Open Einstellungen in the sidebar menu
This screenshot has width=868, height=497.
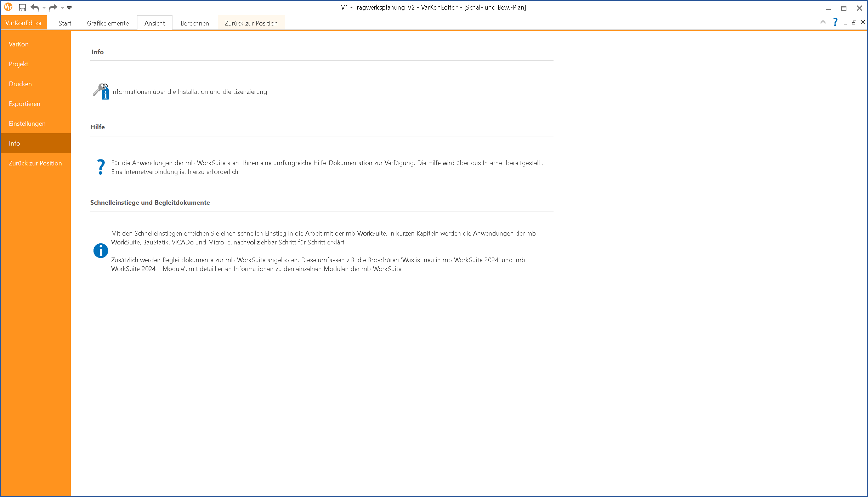coord(36,124)
